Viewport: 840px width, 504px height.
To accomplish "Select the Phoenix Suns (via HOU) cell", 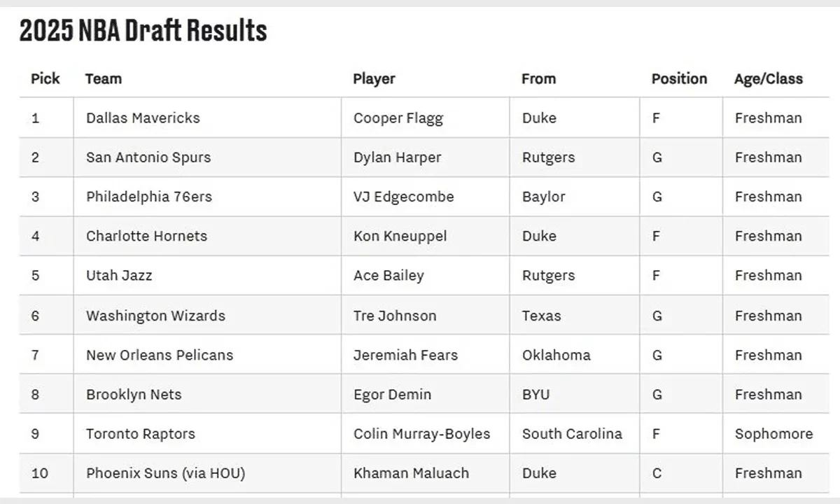I will [x=165, y=473].
